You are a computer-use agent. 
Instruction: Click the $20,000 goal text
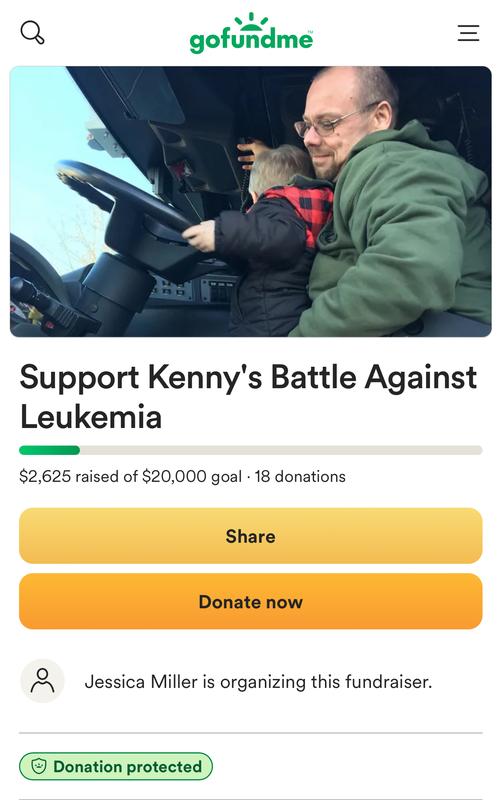tap(192, 477)
